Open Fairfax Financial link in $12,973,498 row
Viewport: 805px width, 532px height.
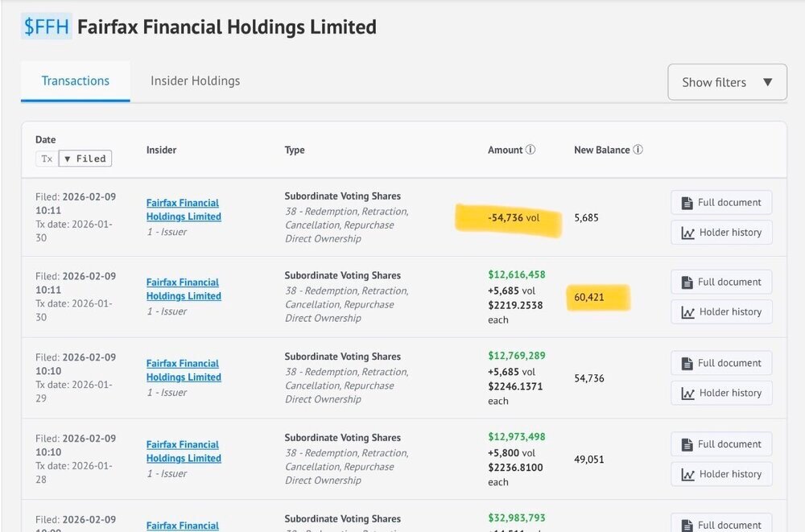point(184,452)
